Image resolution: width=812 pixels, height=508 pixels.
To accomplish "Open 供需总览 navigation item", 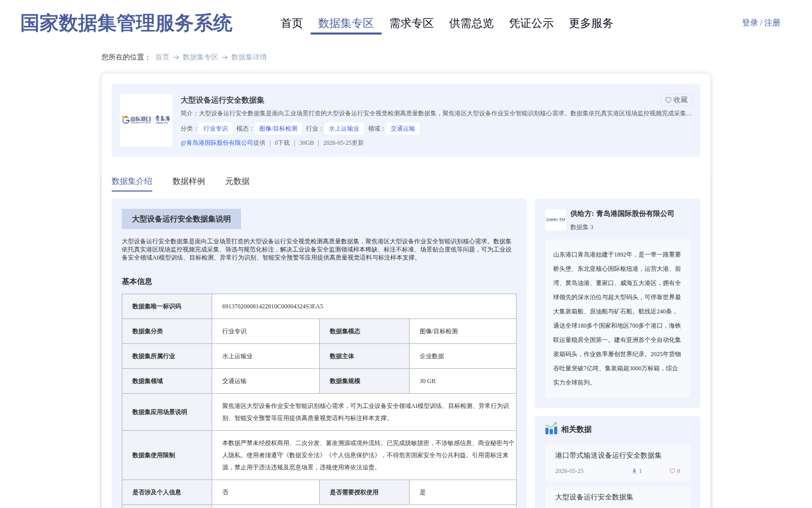I will coord(471,23).
